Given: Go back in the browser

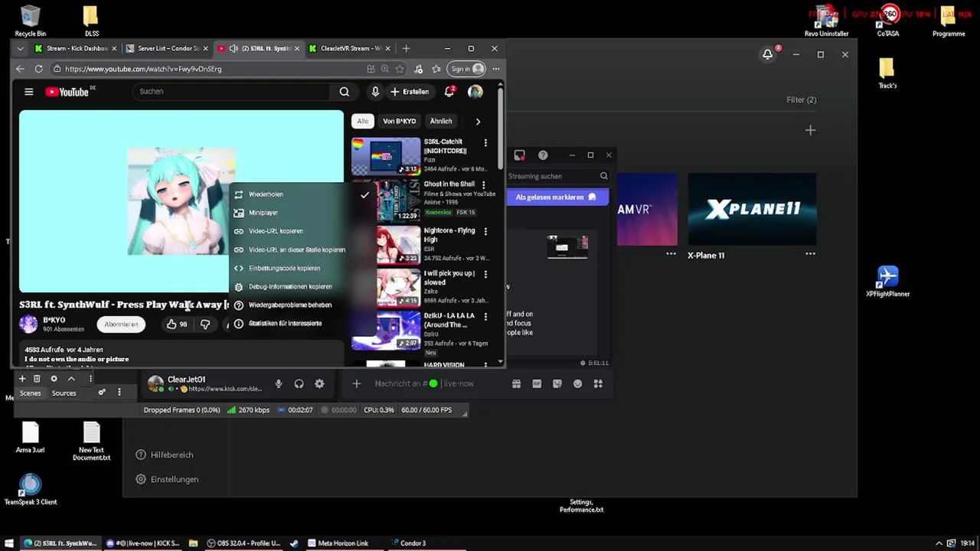Looking at the screenshot, I should tap(21, 69).
